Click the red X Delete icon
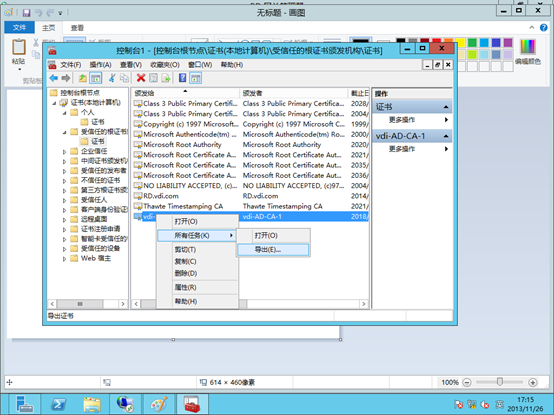Viewport: 554px width, 415px height. pos(141,78)
